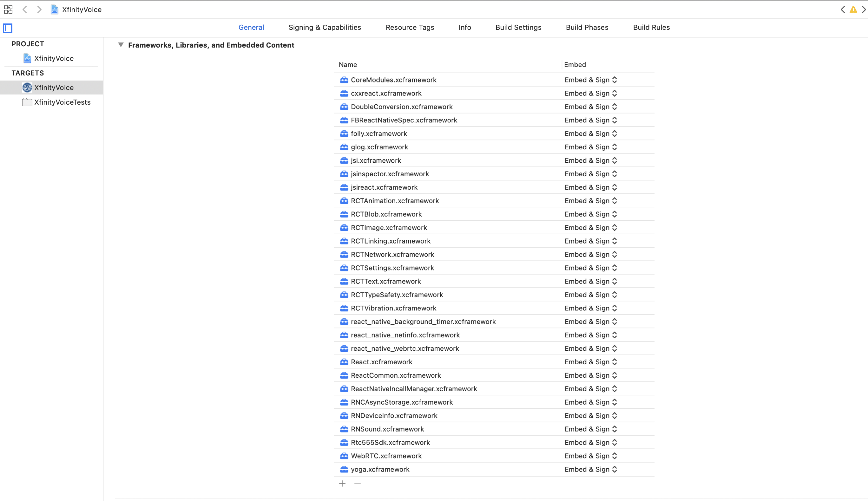Select the RCTVibration.xcframework row
Screen dimensions: 868x501
coord(494,308)
